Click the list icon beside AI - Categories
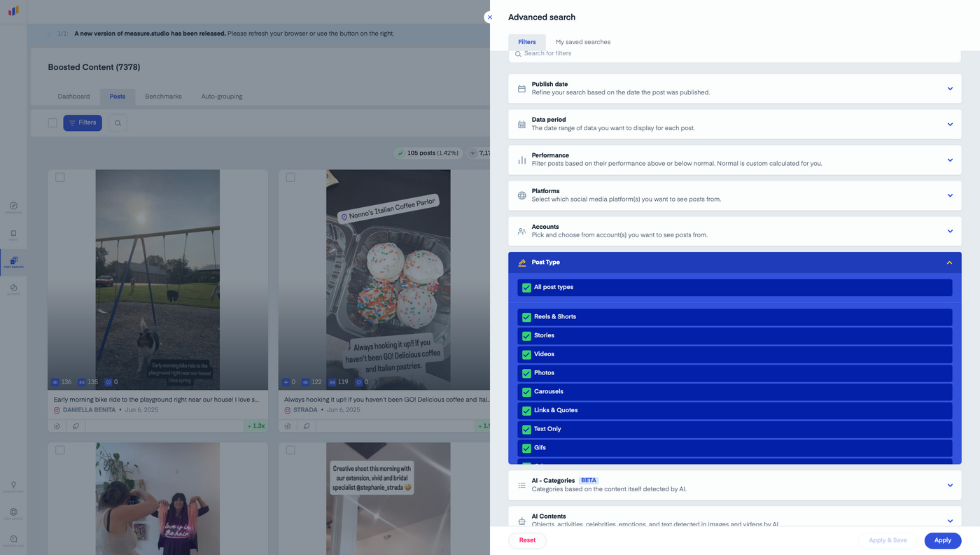The image size is (980, 555). 521,485
